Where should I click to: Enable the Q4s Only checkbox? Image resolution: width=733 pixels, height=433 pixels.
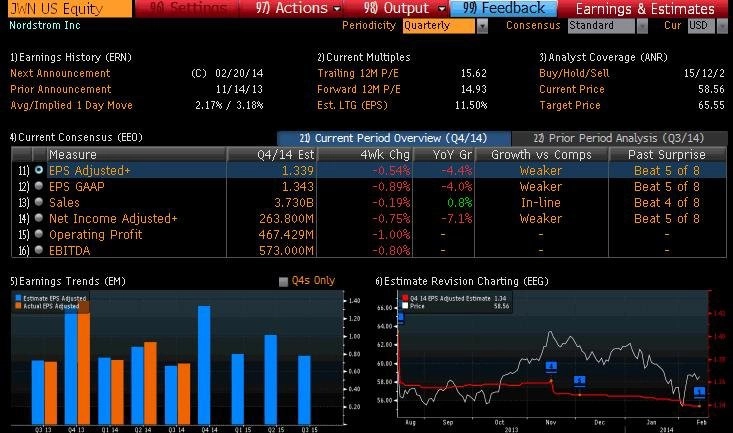(283, 281)
